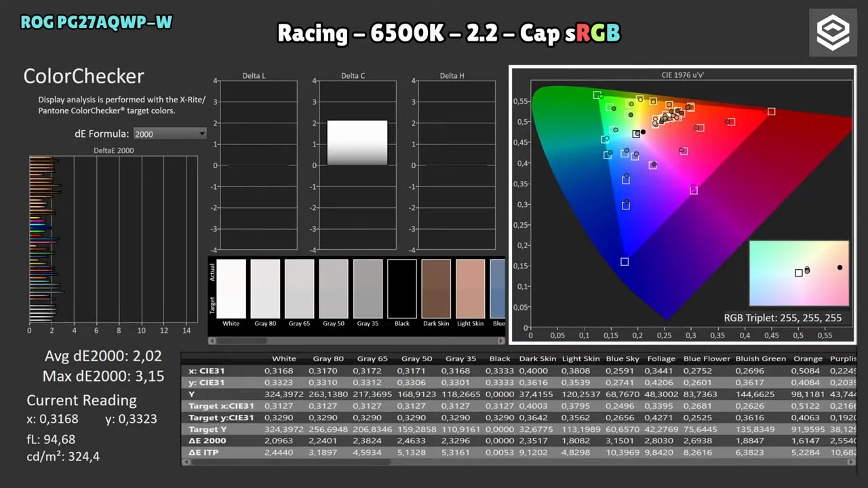The height and width of the screenshot is (488, 868).
Task: Click the table cell value 144,6625
Action: tap(754, 394)
